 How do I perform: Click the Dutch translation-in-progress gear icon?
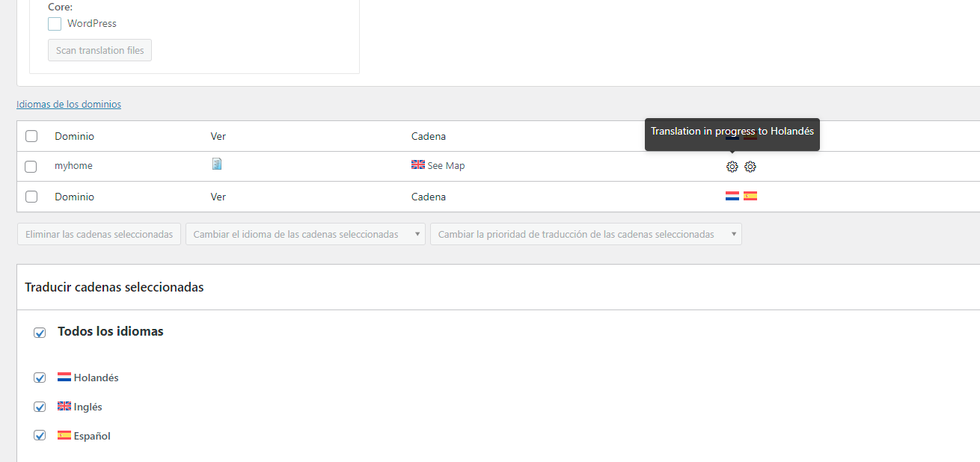732,167
